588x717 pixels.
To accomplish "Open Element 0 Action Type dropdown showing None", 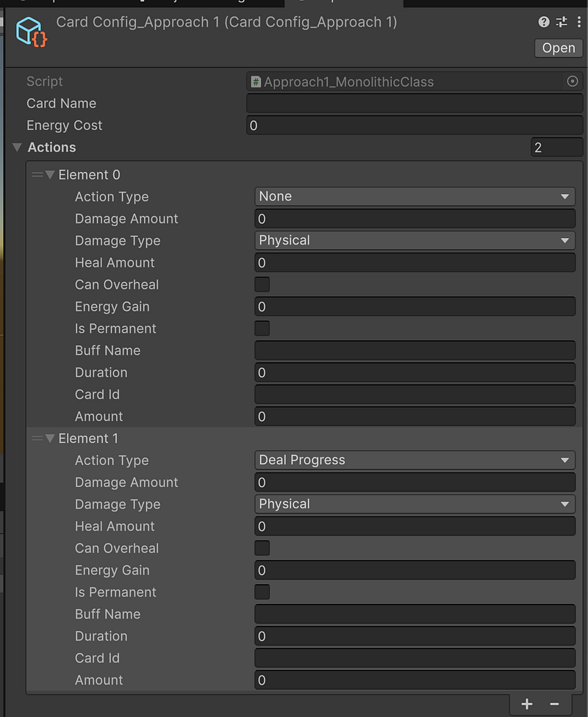I will [415, 197].
